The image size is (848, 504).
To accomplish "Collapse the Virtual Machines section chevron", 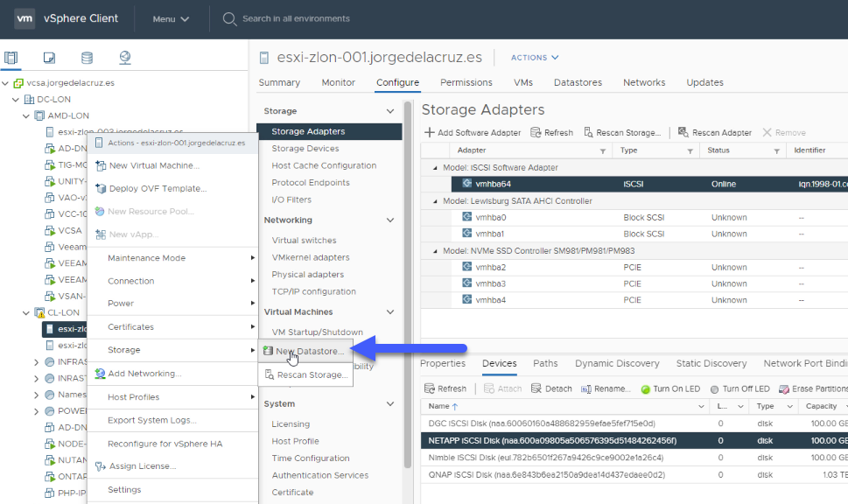I will [x=390, y=312].
